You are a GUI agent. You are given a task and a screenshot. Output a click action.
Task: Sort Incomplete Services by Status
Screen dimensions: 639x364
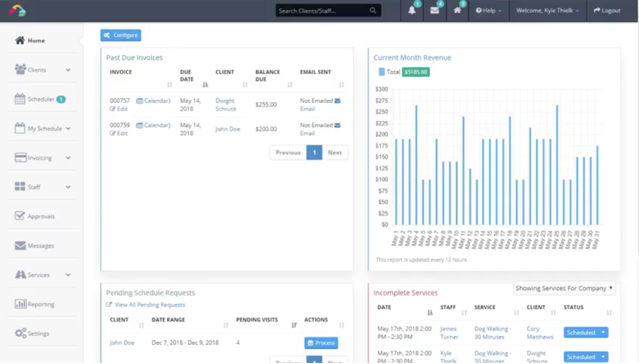tap(609, 313)
